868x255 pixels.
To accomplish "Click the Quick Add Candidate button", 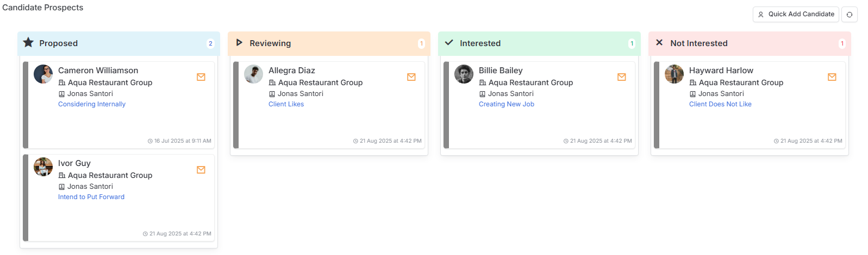I will click(796, 14).
